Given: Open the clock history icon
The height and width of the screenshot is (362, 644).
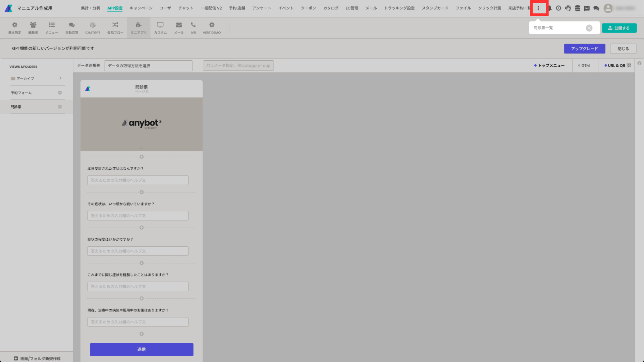Looking at the screenshot, I should 558,8.
